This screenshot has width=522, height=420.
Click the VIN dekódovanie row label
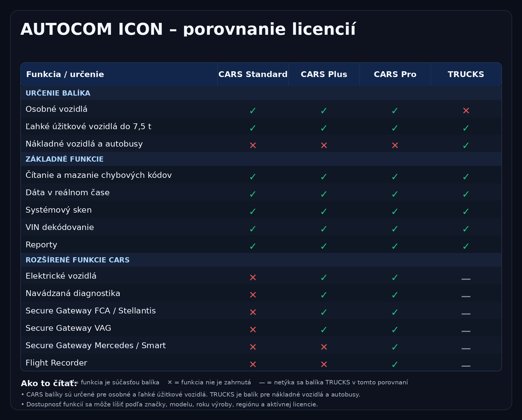pyautogui.click(x=60, y=227)
